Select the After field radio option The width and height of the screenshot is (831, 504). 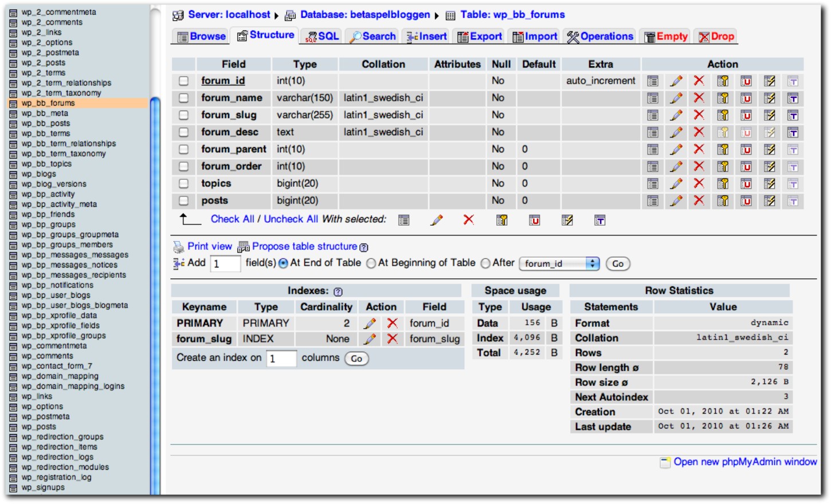(x=485, y=263)
